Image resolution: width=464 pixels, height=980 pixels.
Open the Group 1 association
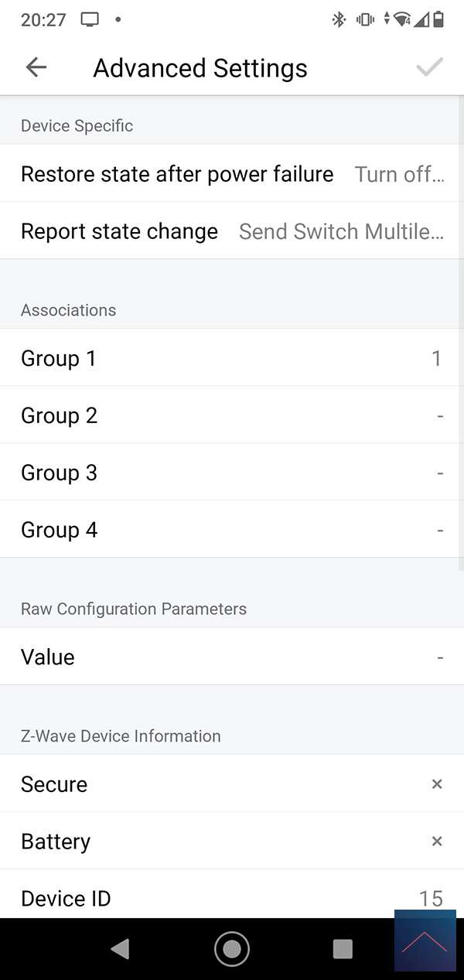tap(232, 358)
